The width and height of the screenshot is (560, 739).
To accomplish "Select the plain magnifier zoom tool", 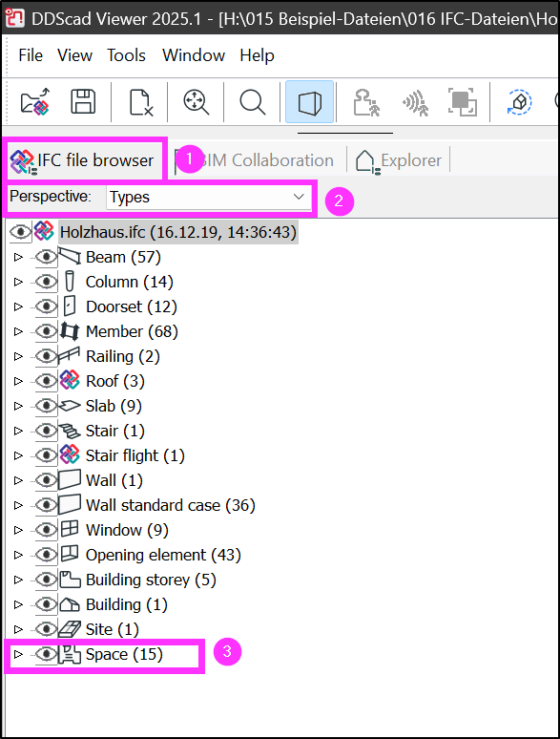I will (x=253, y=102).
